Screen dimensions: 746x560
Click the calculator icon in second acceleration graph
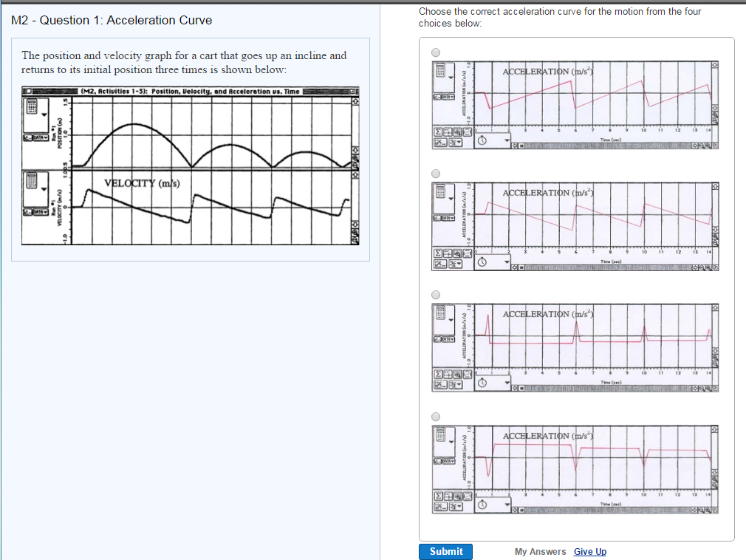click(x=440, y=191)
